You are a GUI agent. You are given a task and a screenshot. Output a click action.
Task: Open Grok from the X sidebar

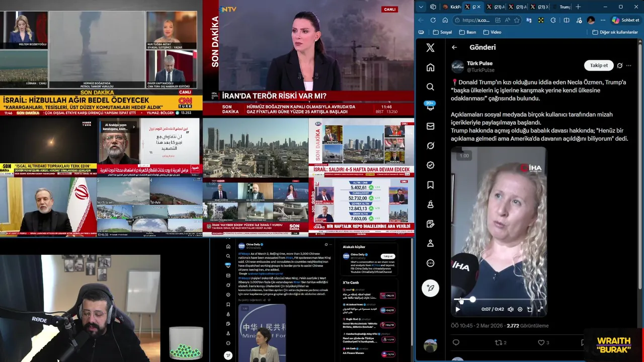point(430,146)
